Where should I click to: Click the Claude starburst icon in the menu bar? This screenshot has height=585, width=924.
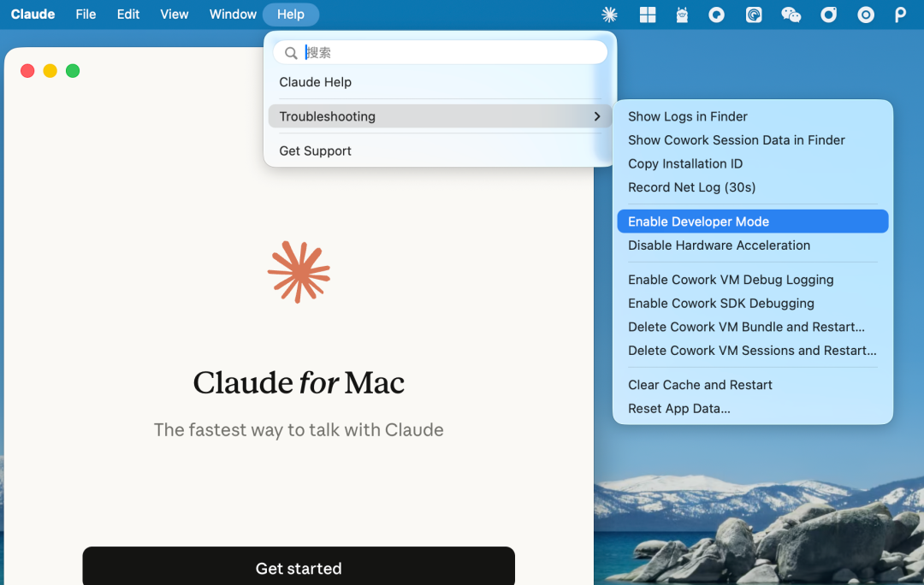point(609,15)
